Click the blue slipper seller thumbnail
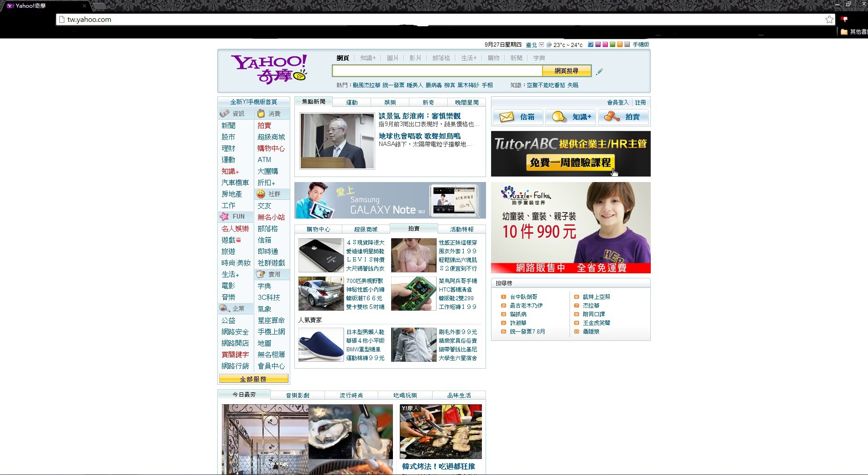Viewport: 868px width, 475px height. 321,345
